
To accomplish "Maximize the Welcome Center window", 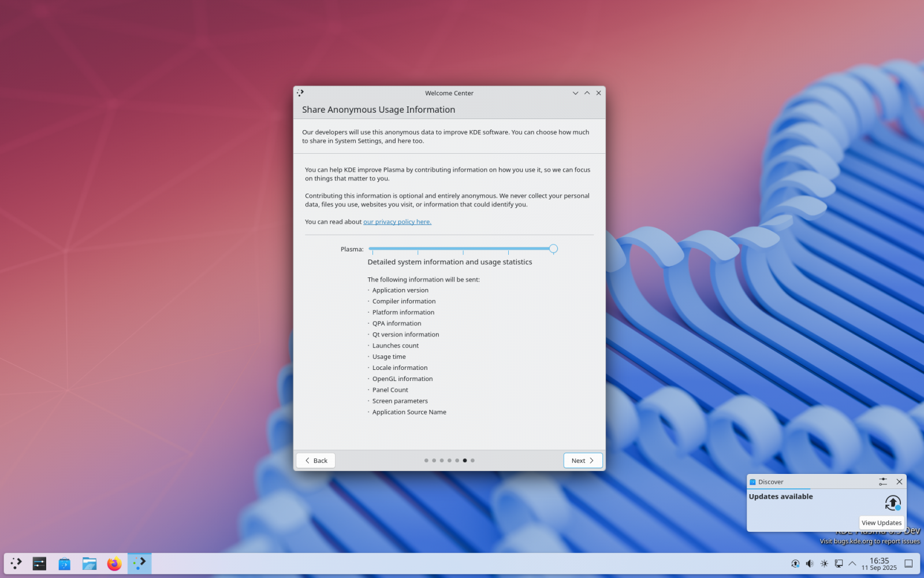I will click(587, 93).
